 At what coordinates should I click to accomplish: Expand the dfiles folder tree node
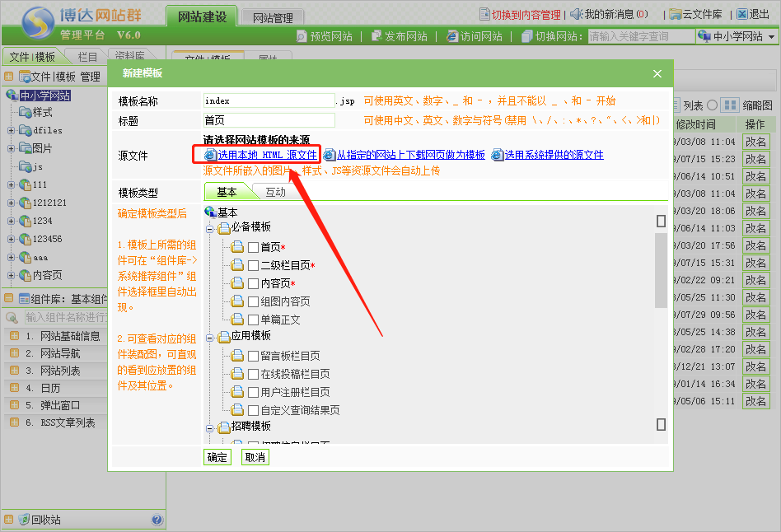pyautogui.click(x=11, y=130)
